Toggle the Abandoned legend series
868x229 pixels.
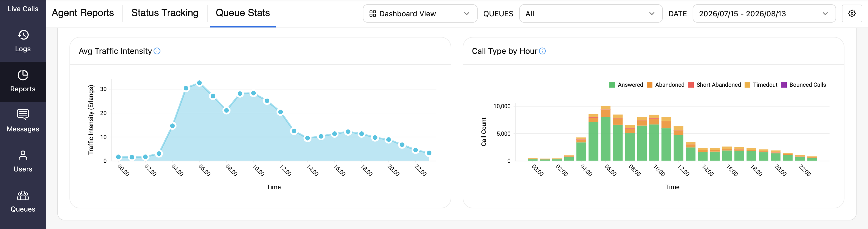665,85
